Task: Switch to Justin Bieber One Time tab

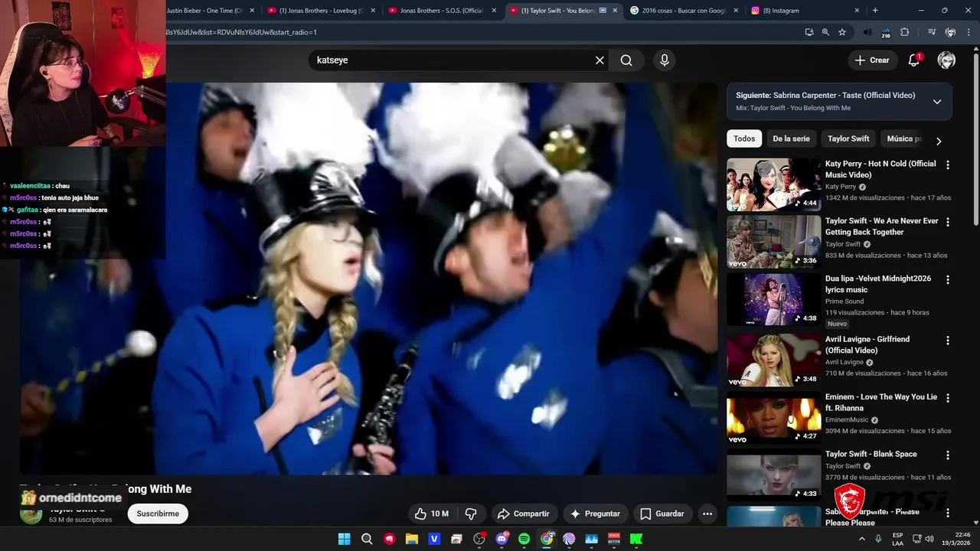Action: 204,11
